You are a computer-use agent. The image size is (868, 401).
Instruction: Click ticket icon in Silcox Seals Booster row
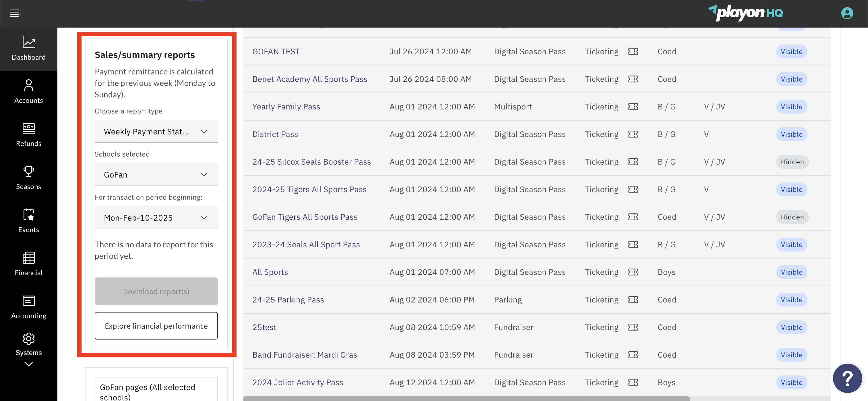point(633,162)
